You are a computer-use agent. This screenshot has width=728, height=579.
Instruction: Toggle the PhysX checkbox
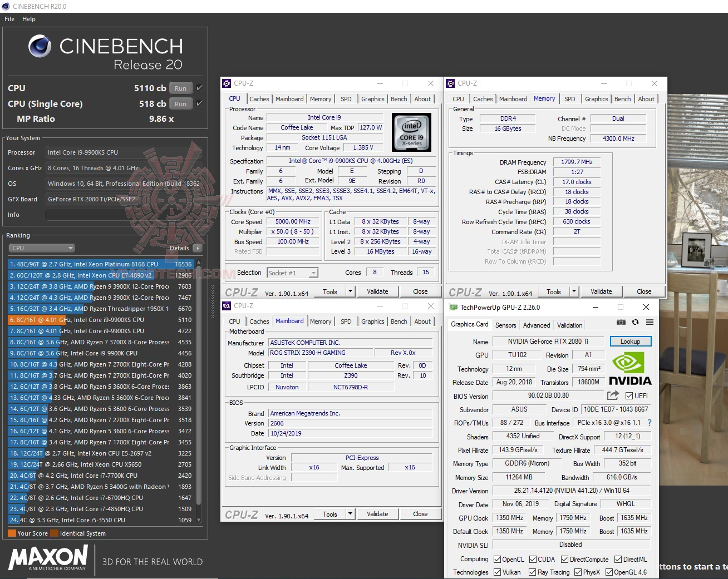[578, 572]
